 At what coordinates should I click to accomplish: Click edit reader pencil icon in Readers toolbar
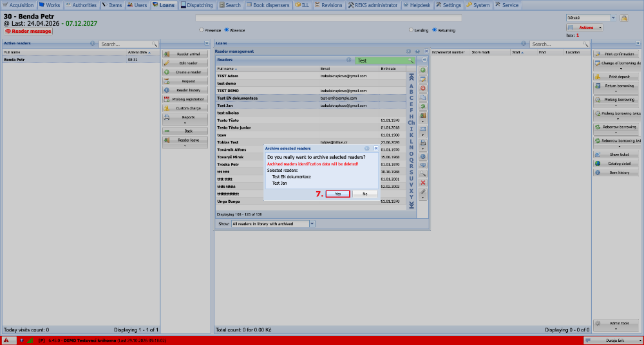click(422, 79)
